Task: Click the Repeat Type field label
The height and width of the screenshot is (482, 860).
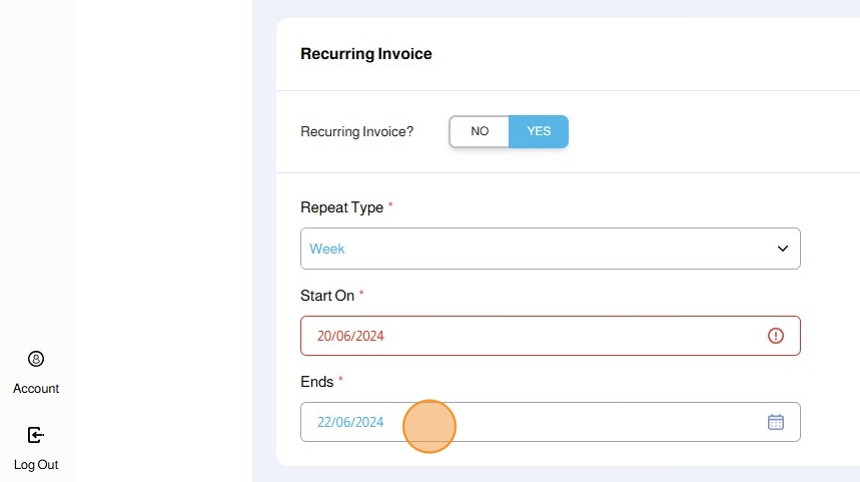Action: pyautogui.click(x=341, y=207)
